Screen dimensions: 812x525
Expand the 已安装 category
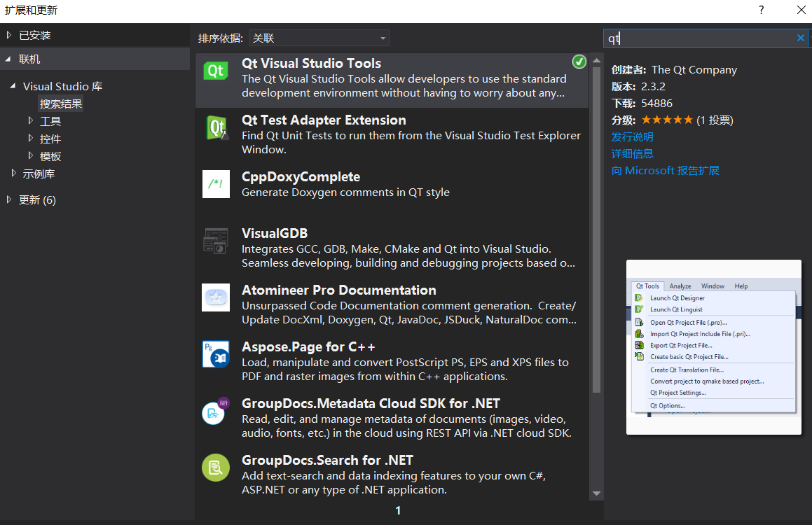tap(9, 35)
